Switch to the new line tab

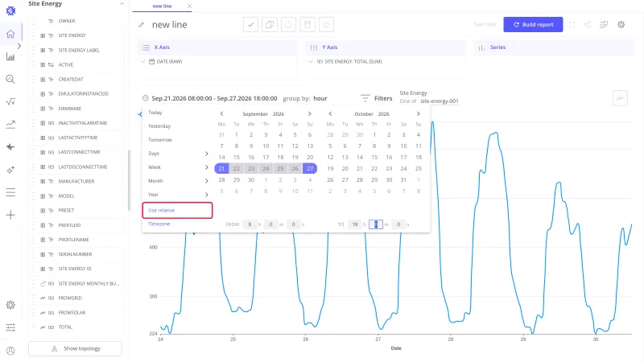coord(162,6)
